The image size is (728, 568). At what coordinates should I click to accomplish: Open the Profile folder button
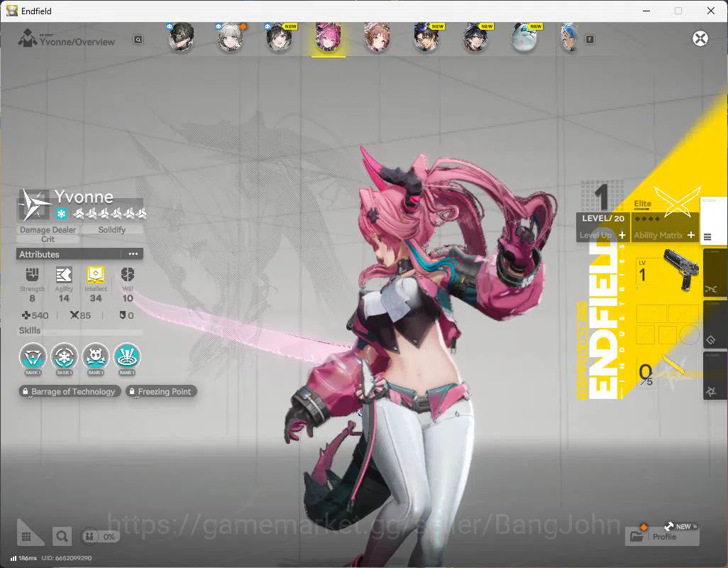pyautogui.click(x=662, y=537)
